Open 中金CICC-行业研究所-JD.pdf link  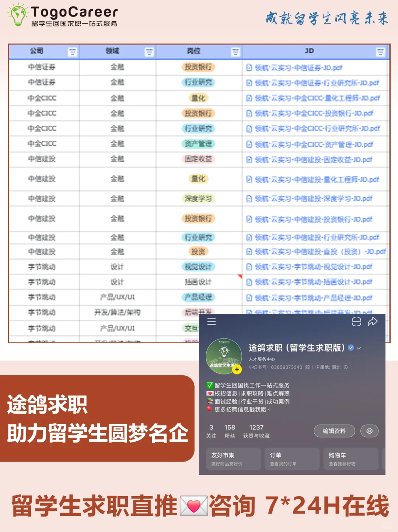pyautogui.click(x=317, y=128)
